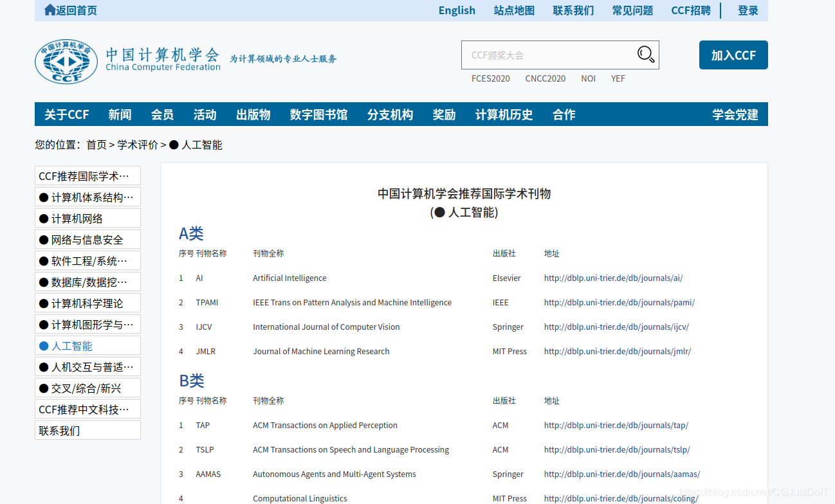Open the 计算机历史 menu
This screenshot has width=835, height=504.
coord(504,114)
